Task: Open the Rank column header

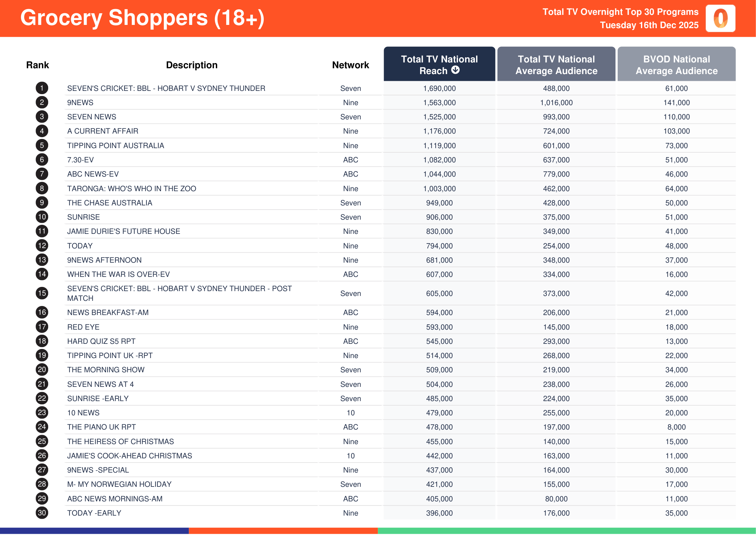Action: tap(37, 65)
